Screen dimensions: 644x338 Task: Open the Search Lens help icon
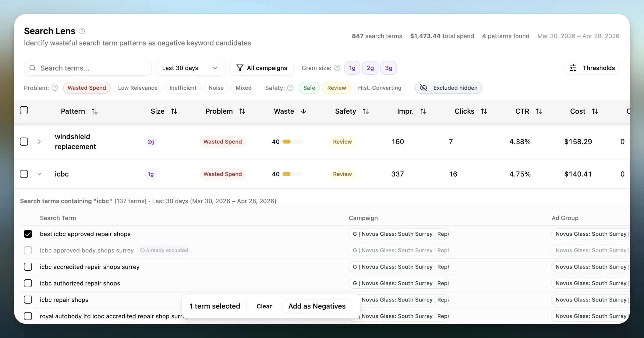[x=82, y=31]
